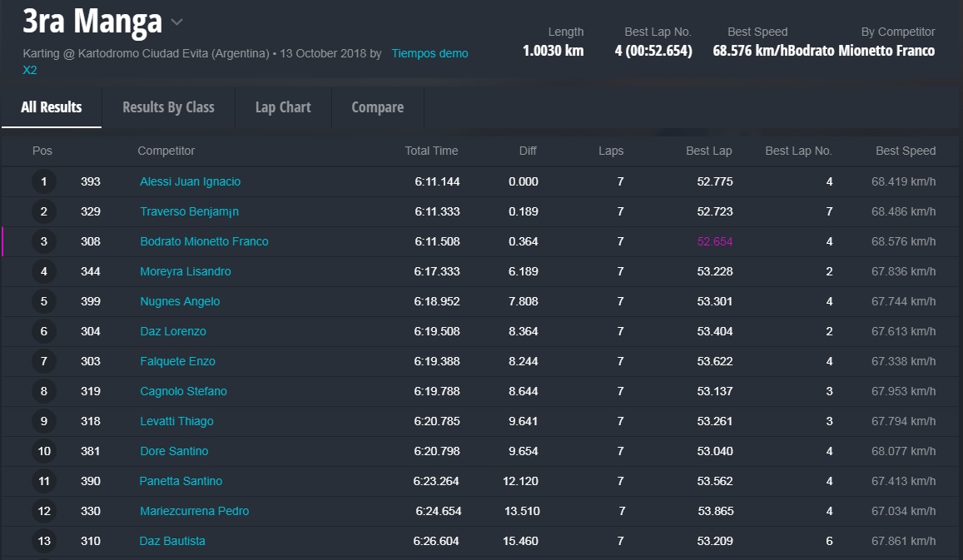This screenshot has width=963, height=560.
Task: Click position 1 circle badge
Action: [44, 181]
